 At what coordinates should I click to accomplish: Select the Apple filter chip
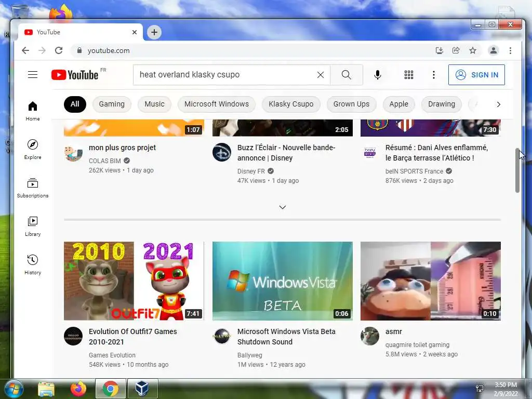(398, 104)
